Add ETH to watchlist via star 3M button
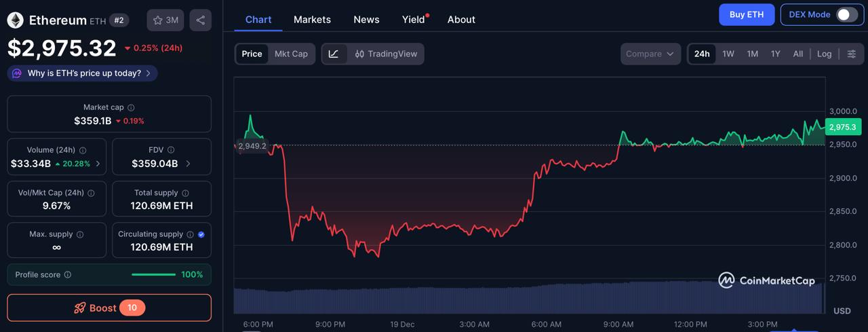This screenshot has width=868, height=332. coord(165,20)
